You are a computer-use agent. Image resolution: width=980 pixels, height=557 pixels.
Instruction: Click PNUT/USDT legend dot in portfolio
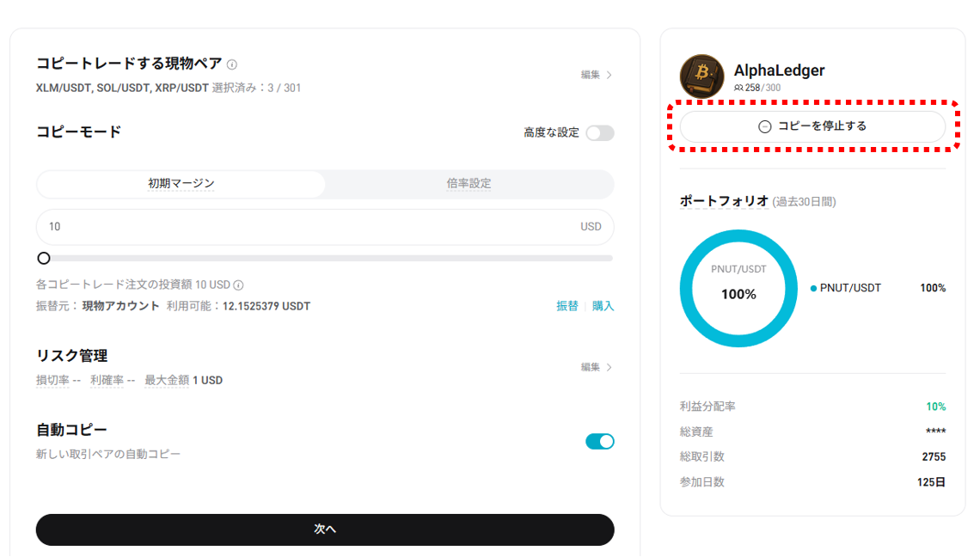click(x=813, y=289)
